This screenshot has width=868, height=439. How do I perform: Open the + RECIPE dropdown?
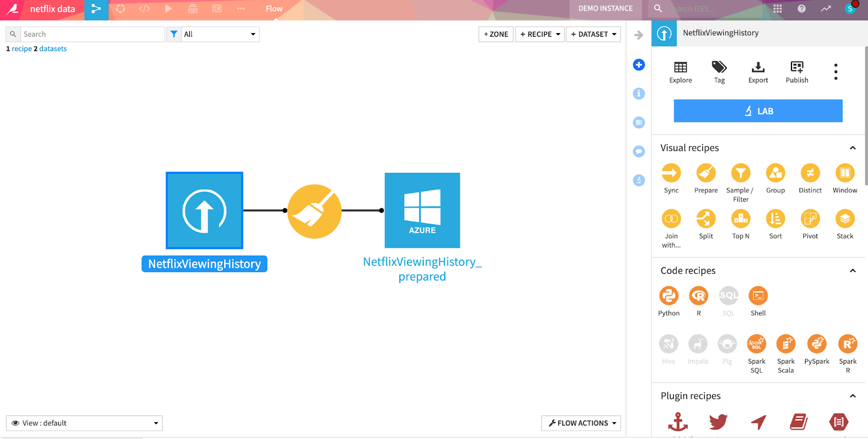[540, 34]
